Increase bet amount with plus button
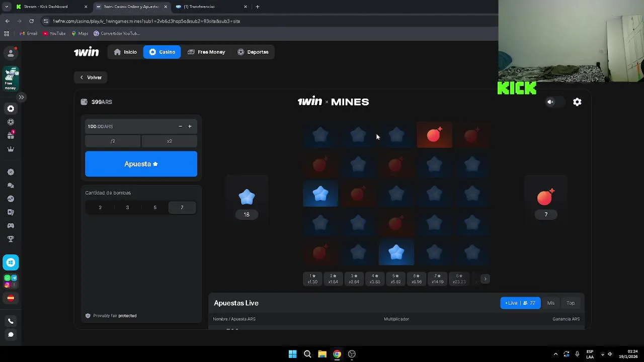 tap(190, 126)
